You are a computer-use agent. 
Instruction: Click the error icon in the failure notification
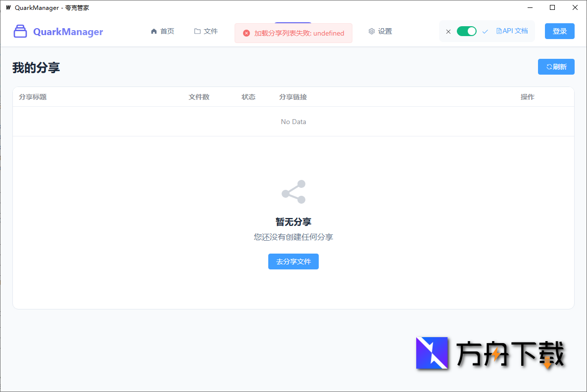tap(246, 33)
